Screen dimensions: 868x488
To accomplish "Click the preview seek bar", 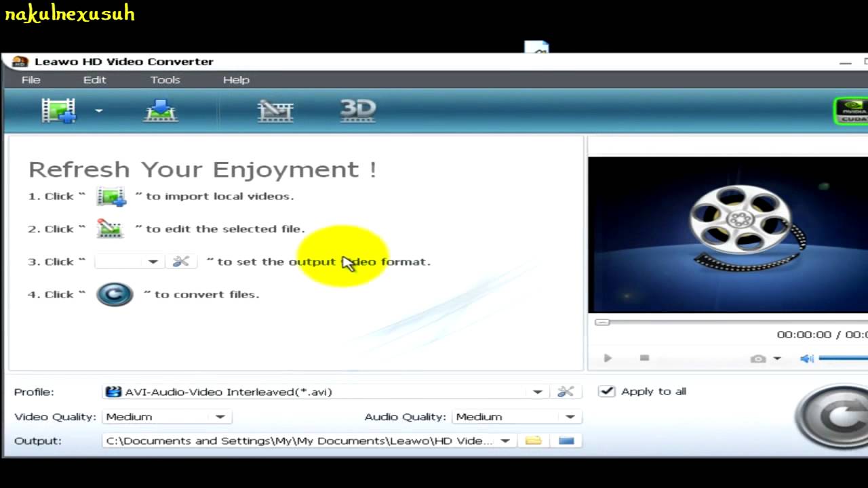I will (x=731, y=322).
